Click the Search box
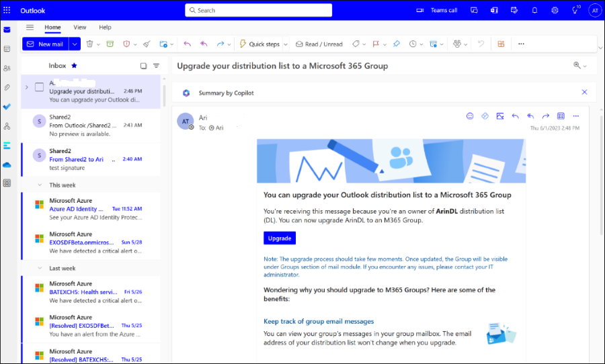Viewport: 605px width, 364px height. (259, 11)
